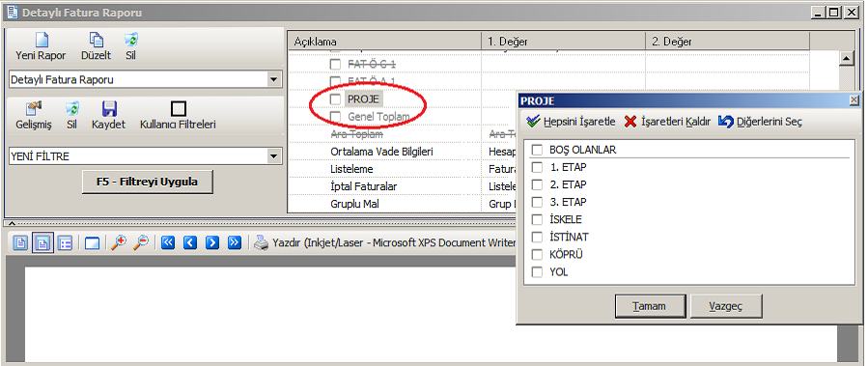Go to first page of preview

pos(168,242)
